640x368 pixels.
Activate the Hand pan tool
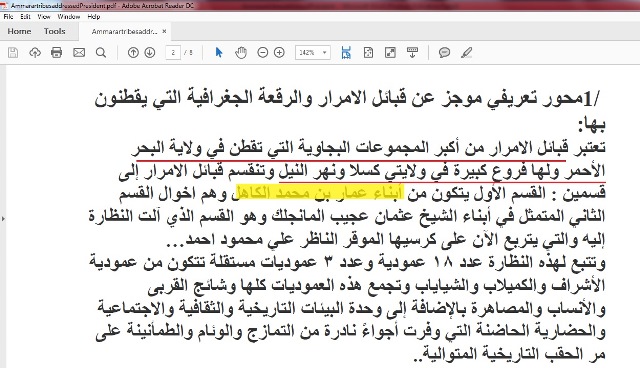click(241, 53)
